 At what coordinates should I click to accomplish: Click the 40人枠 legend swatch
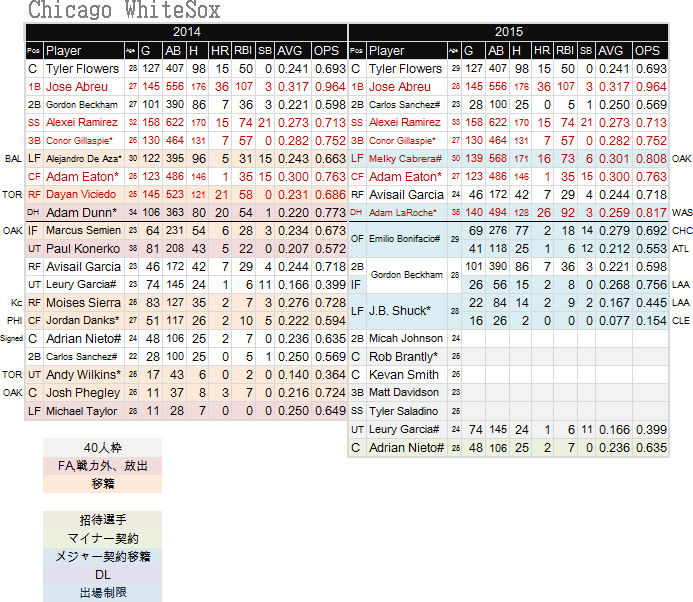point(102,448)
